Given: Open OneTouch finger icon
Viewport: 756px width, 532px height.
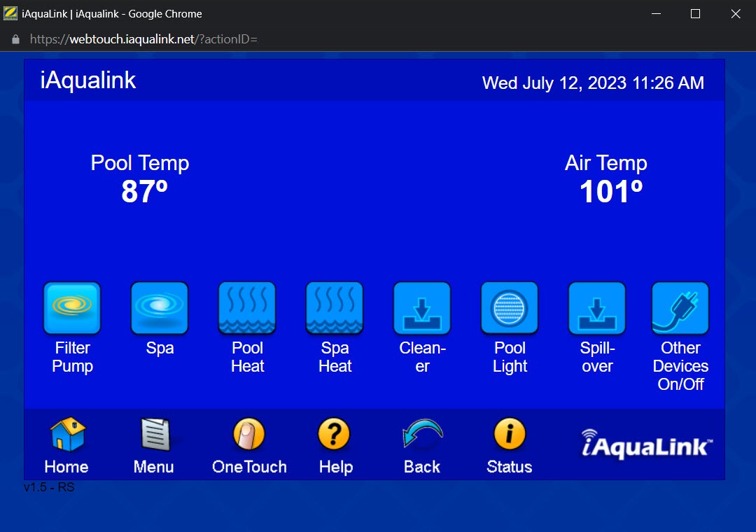Looking at the screenshot, I should [248, 434].
